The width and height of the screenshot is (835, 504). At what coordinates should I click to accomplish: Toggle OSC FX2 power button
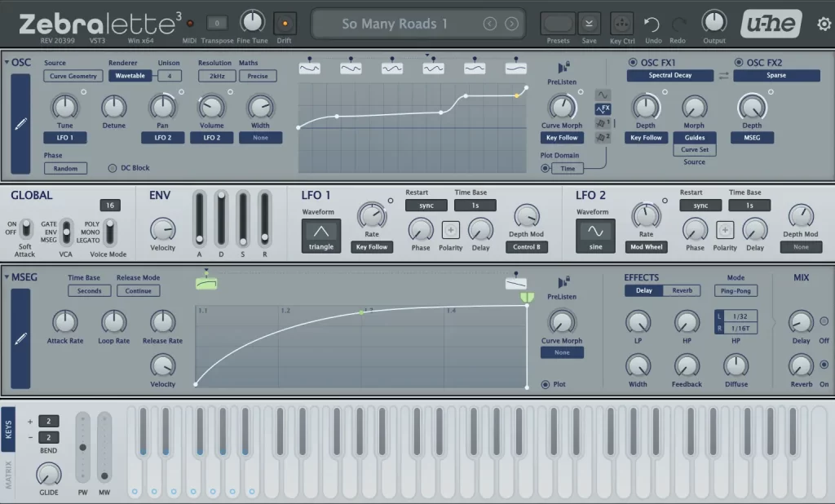coord(739,62)
